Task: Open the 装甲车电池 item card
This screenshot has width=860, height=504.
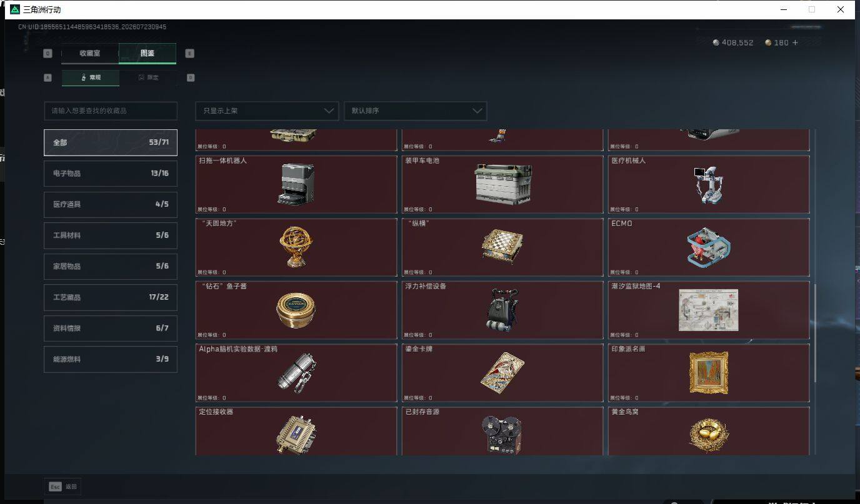Action: [x=502, y=184]
